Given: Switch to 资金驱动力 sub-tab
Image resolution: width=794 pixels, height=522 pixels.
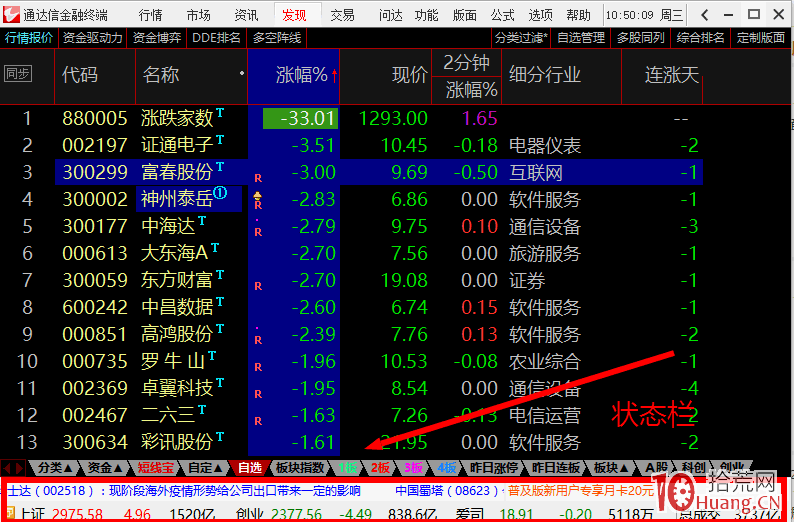Looking at the screenshot, I should coord(93,38).
